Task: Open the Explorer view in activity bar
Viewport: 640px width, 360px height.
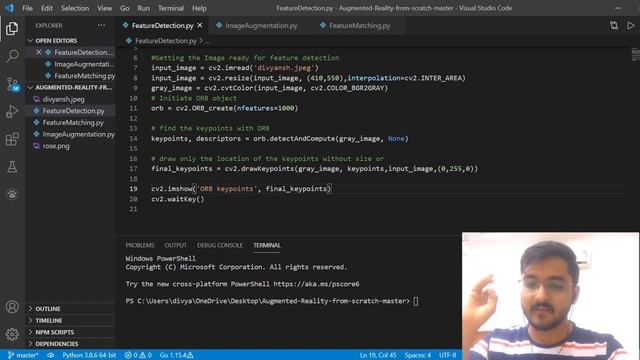Action: click(12, 29)
